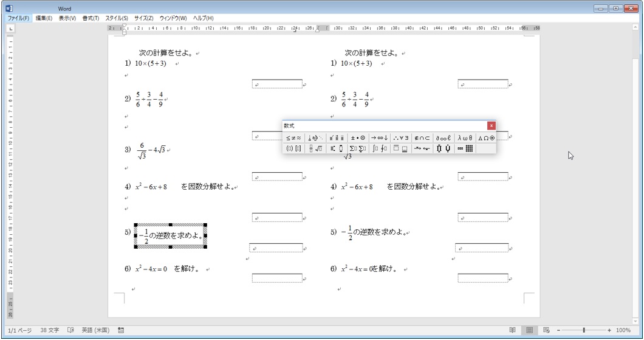Open the ヘルプ(H) menu
The height and width of the screenshot is (340, 644).
(x=203, y=18)
